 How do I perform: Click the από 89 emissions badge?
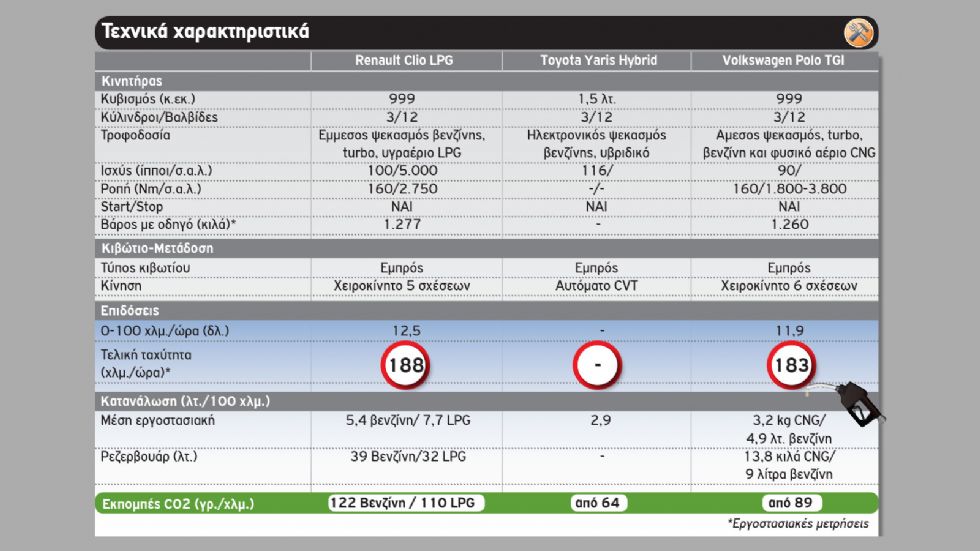tap(791, 503)
